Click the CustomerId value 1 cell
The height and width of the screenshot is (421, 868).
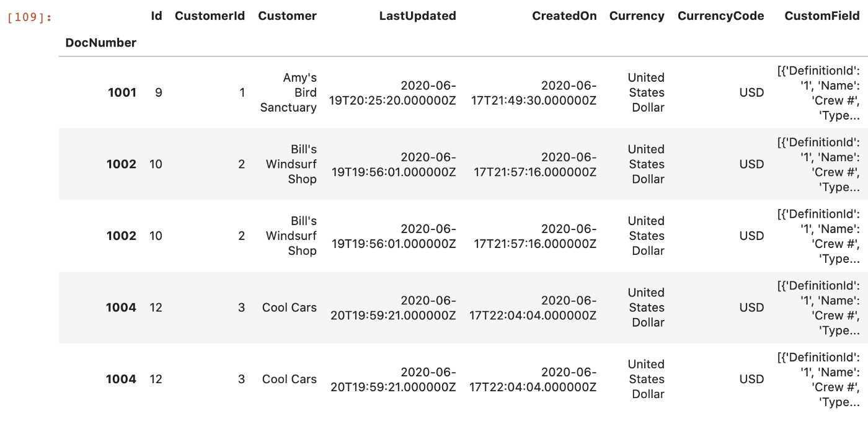(x=242, y=93)
